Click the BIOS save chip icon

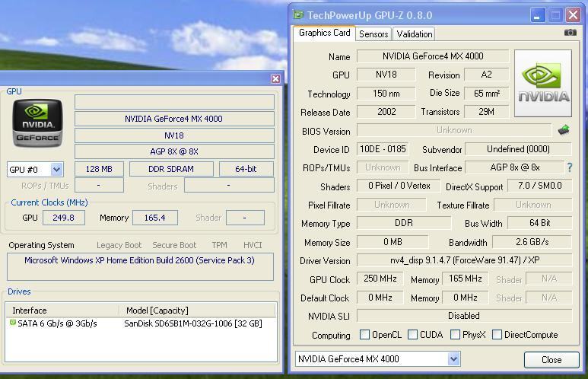coord(563,130)
